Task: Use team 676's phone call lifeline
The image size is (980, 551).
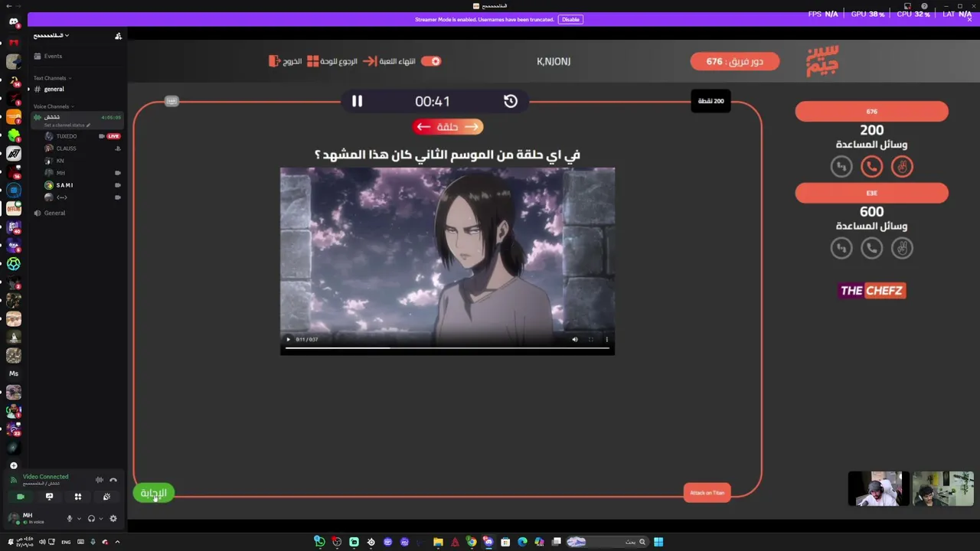Action: click(x=871, y=166)
